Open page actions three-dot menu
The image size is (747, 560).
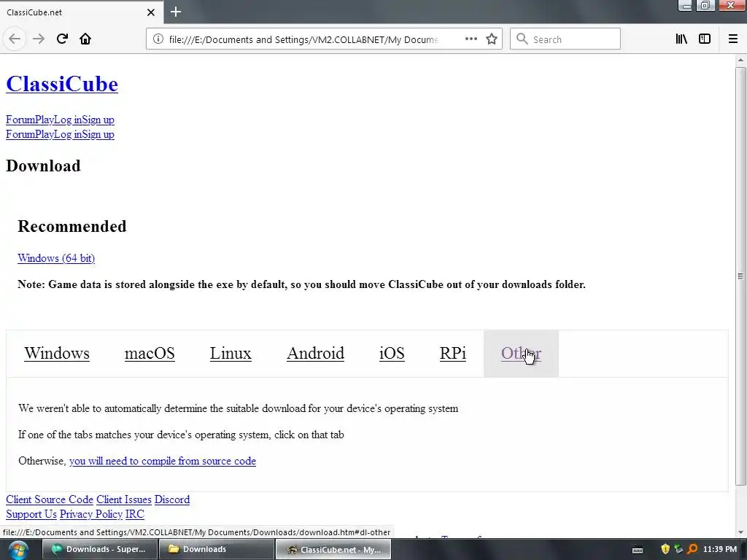coord(471,39)
